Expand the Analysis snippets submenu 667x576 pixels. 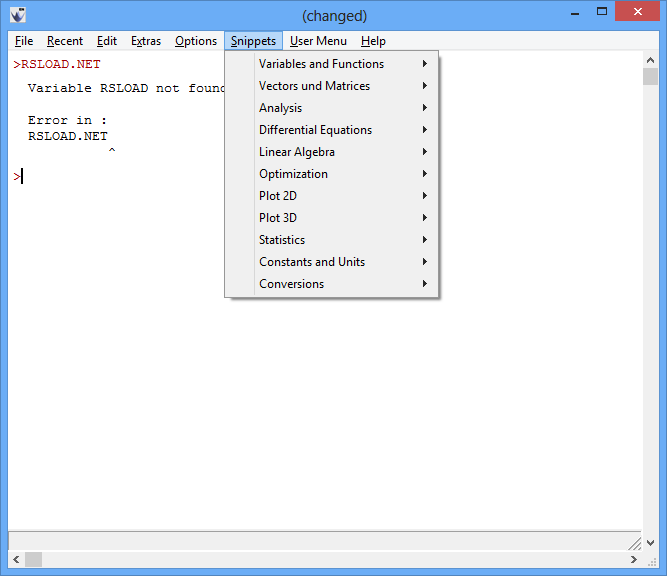click(x=332, y=108)
